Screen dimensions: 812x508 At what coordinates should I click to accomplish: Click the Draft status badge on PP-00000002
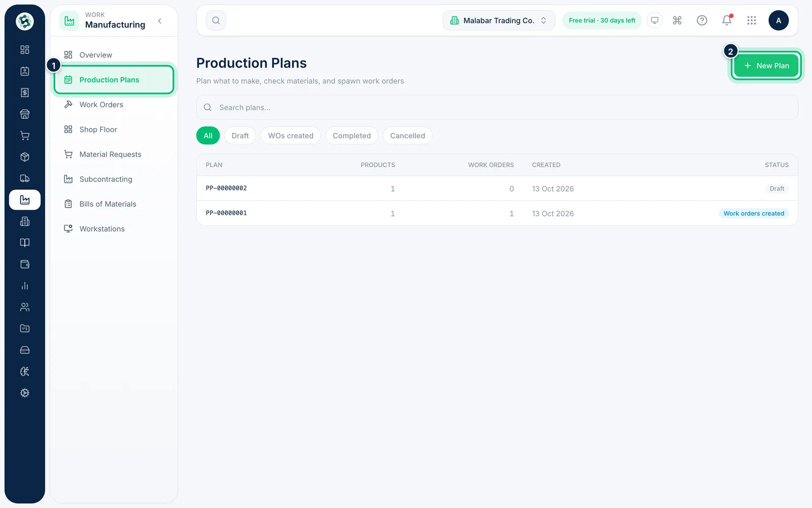click(x=776, y=188)
